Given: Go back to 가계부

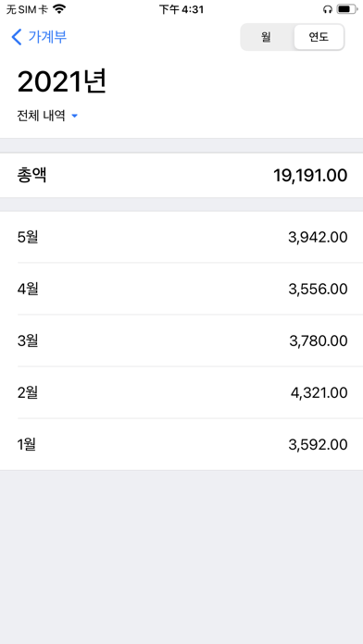Looking at the screenshot, I should [39, 37].
